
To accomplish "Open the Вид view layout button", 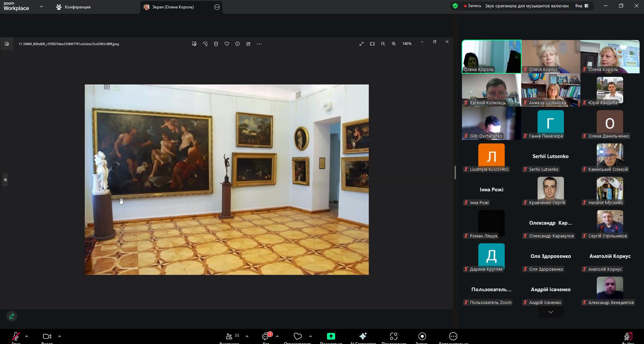I will pos(582,6).
